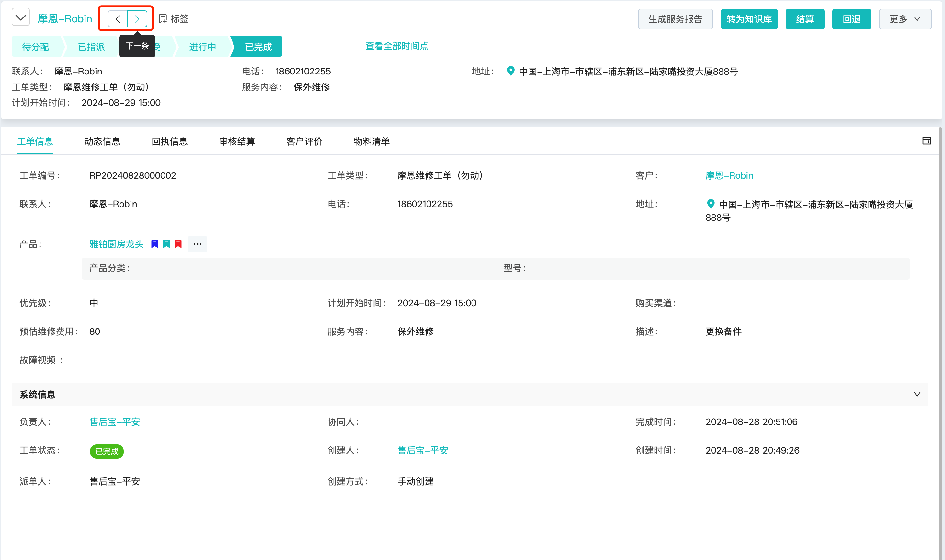Click 生成服务报告 button

675,19
